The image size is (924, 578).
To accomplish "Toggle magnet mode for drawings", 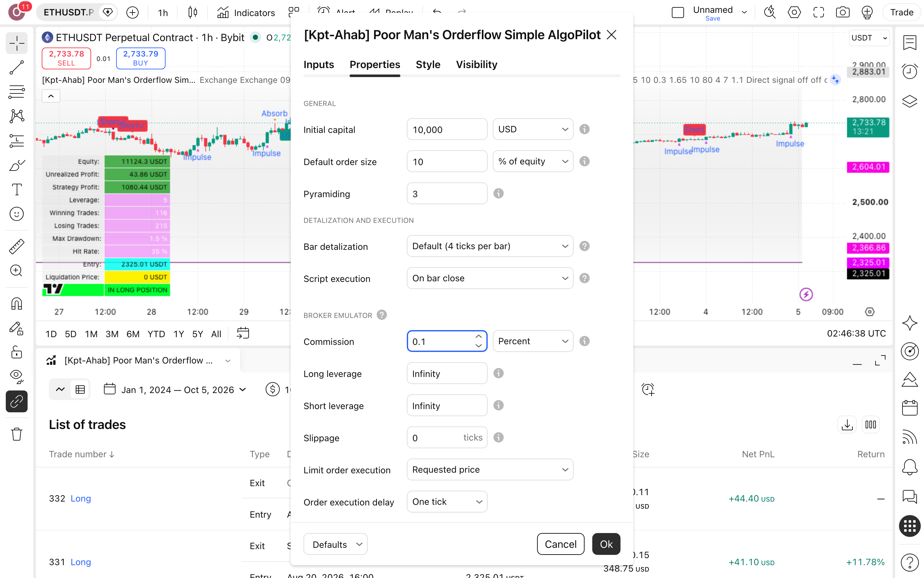I will [16, 303].
